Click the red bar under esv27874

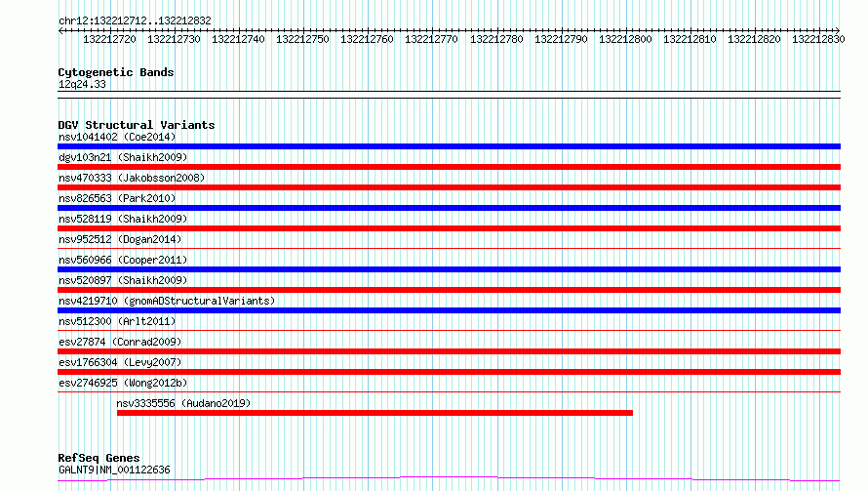pos(449,351)
